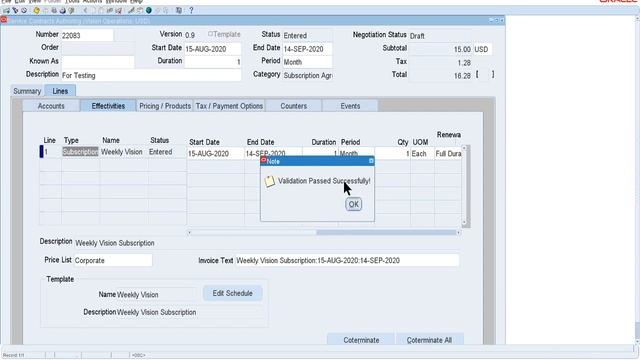Click the horizontal scrollbar right arrow
The image size is (640, 360).
click(458, 233)
